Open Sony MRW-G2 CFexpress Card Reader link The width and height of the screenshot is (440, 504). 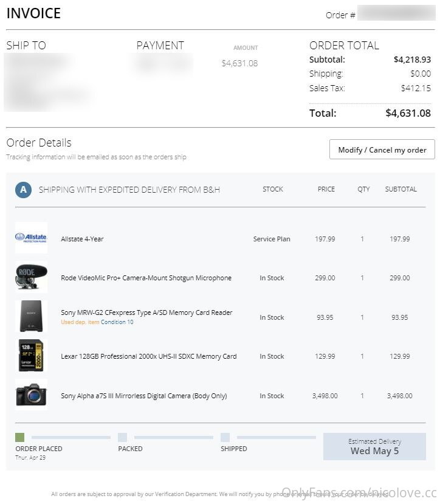(x=146, y=312)
